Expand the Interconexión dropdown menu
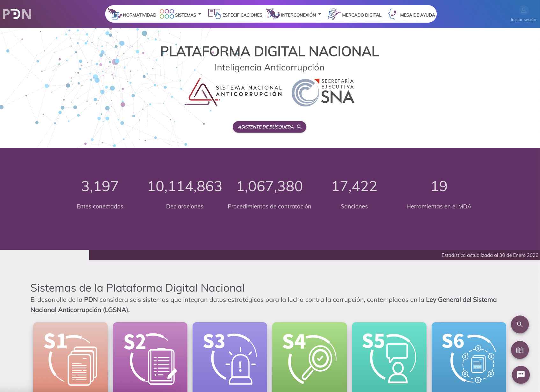Image resolution: width=540 pixels, height=392 pixels. (294, 15)
